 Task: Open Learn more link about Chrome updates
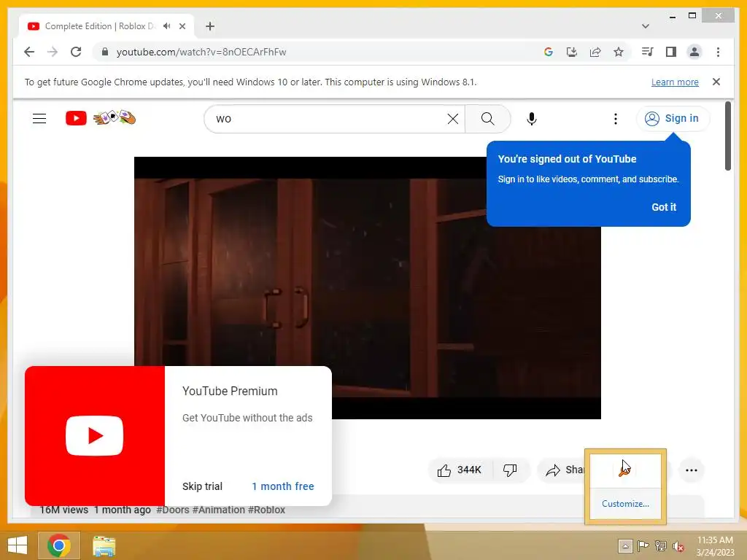pos(675,82)
